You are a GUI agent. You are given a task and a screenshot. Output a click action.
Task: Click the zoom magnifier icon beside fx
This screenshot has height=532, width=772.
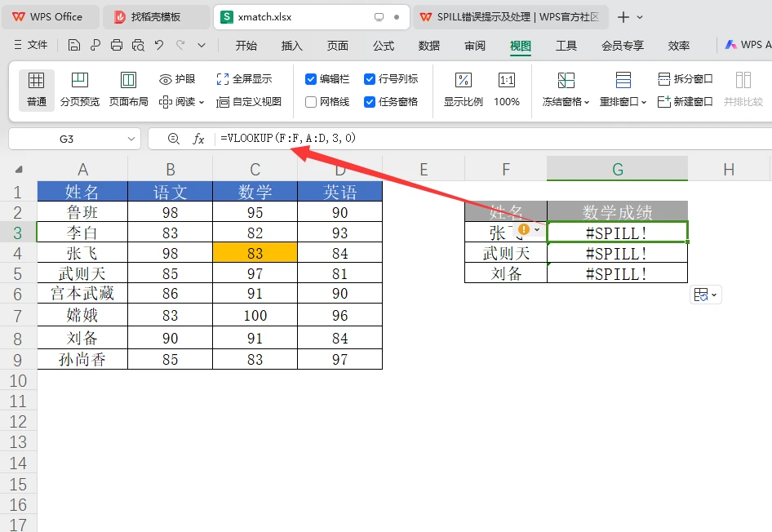(x=173, y=139)
